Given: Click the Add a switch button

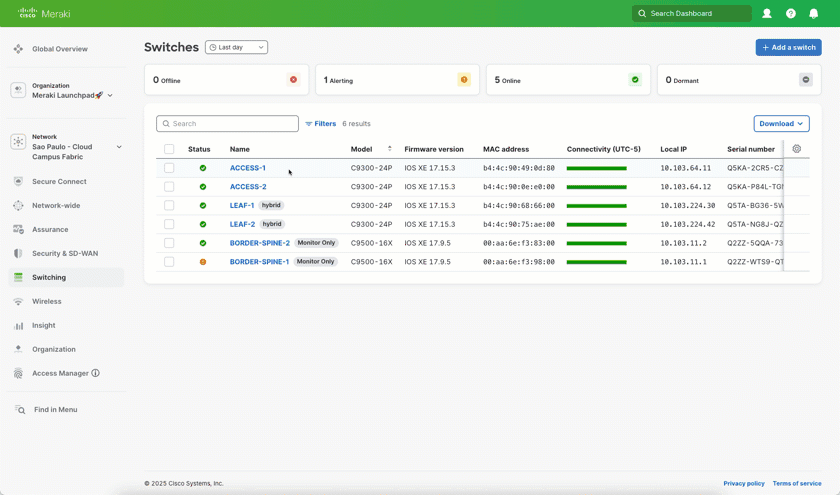Looking at the screenshot, I should [x=788, y=47].
